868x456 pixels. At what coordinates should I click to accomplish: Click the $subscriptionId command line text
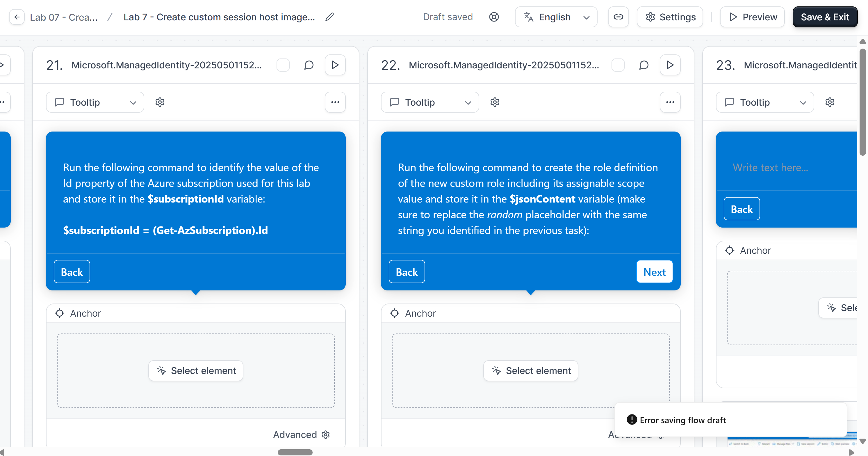(x=165, y=230)
